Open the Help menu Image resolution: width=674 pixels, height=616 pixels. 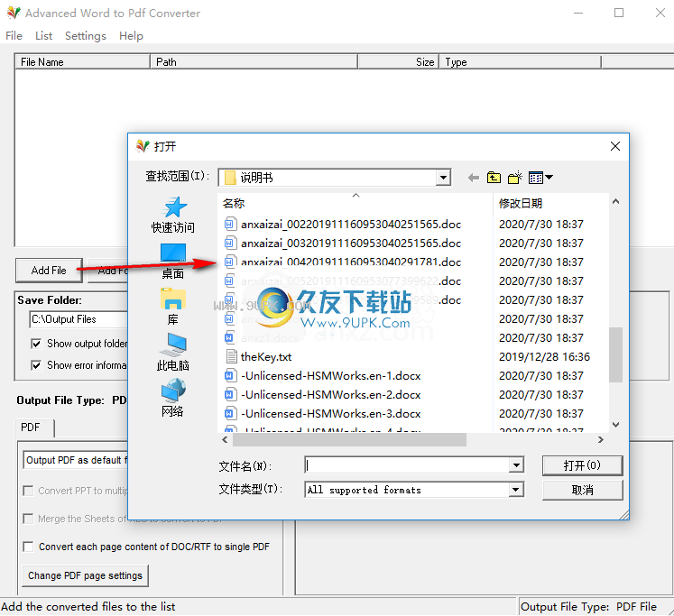pos(131,36)
